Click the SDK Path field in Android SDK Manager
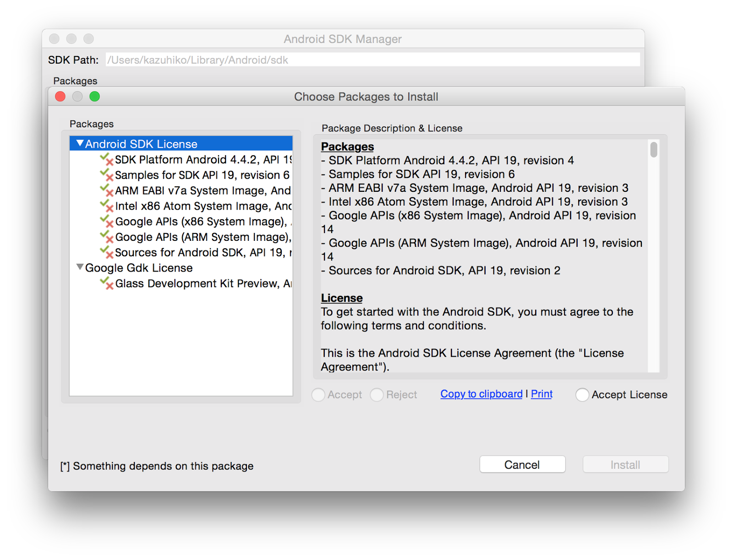This screenshot has width=733, height=560. click(372, 60)
